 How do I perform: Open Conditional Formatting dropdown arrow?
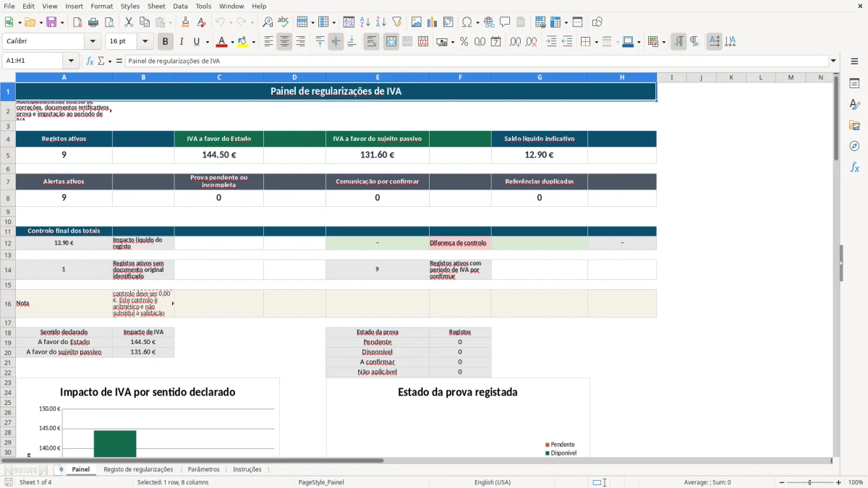tap(663, 42)
